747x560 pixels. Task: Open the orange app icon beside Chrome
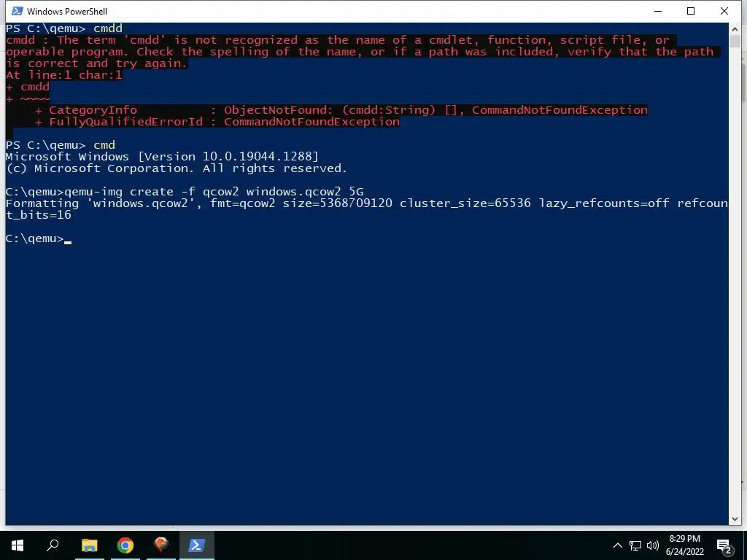(161, 545)
